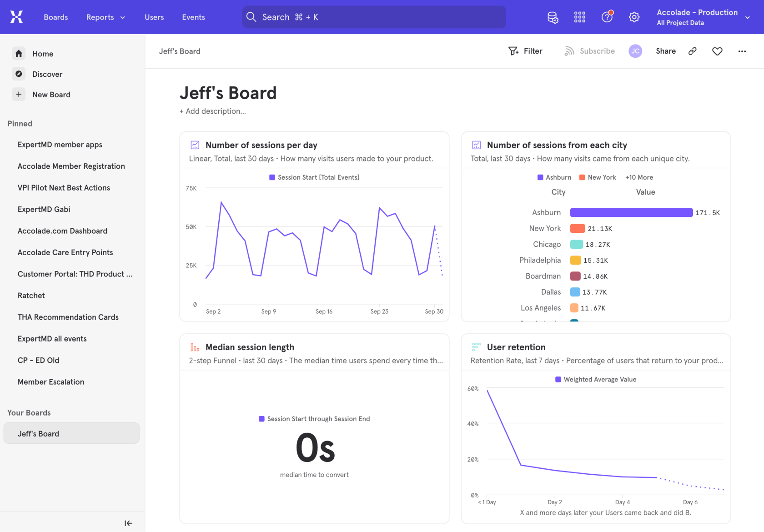The image size is (764, 532).
Task: Copy board link via chain icon
Action: [692, 51]
